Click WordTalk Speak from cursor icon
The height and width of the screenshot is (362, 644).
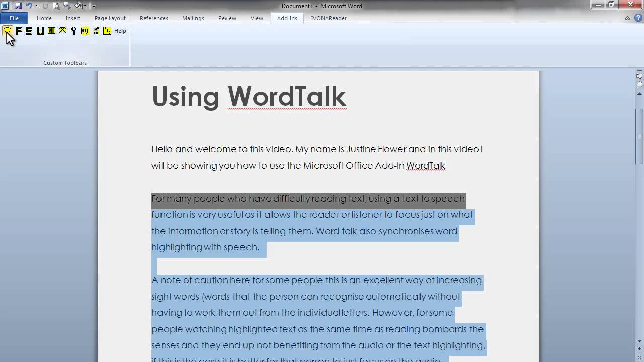8,31
